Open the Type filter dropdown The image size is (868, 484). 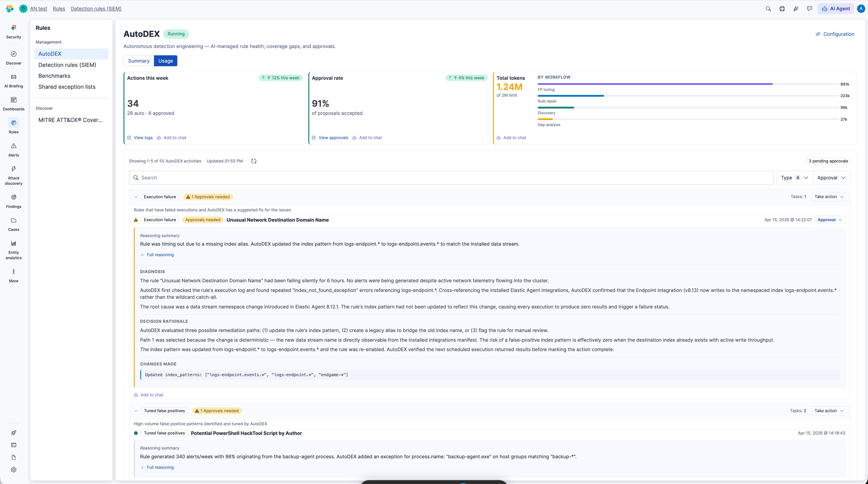point(794,178)
